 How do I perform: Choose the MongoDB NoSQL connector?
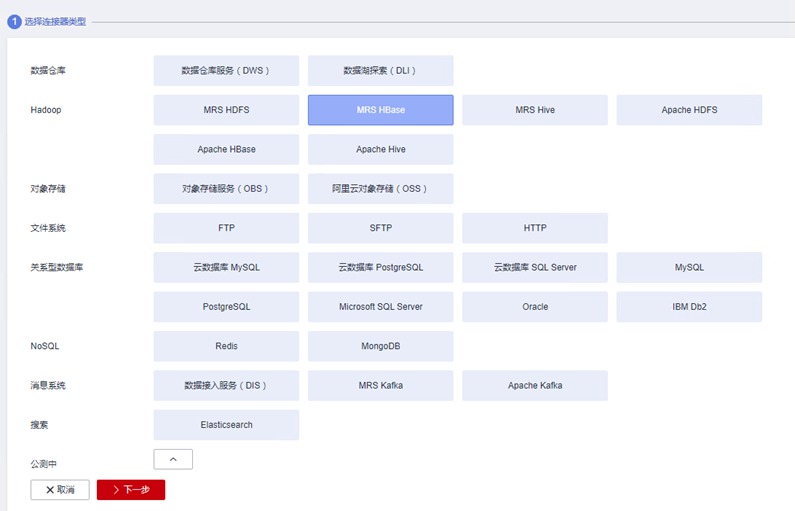380,346
